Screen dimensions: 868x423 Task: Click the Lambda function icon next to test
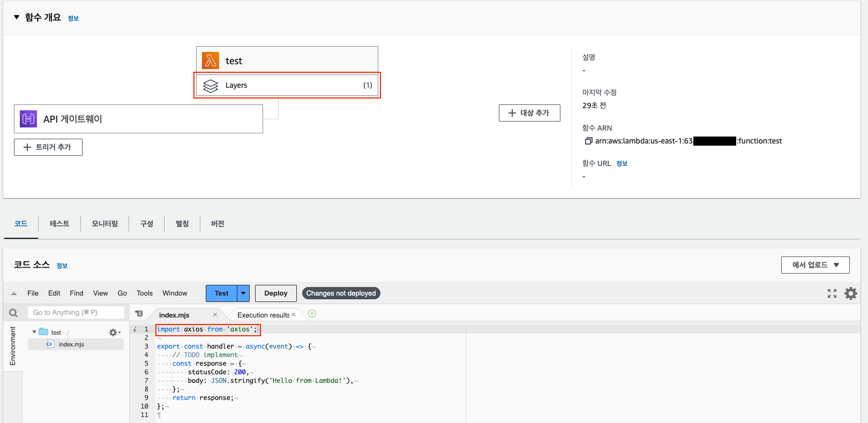(211, 61)
